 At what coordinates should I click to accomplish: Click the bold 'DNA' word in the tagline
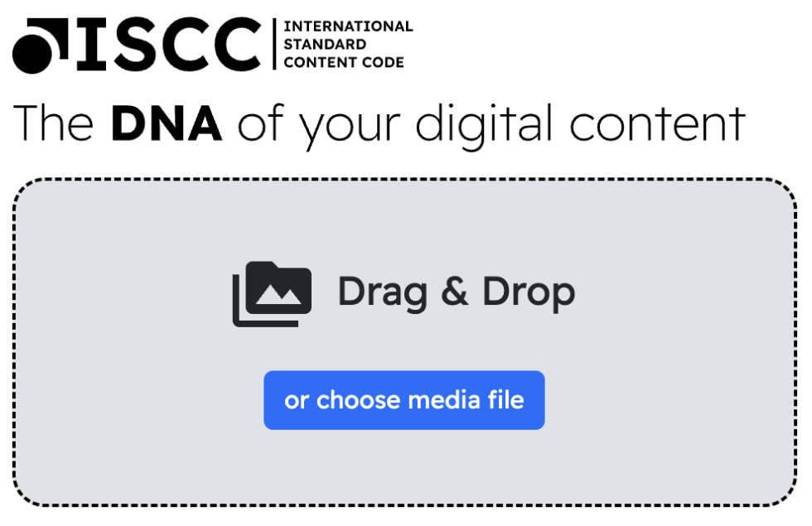tap(167, 123)
